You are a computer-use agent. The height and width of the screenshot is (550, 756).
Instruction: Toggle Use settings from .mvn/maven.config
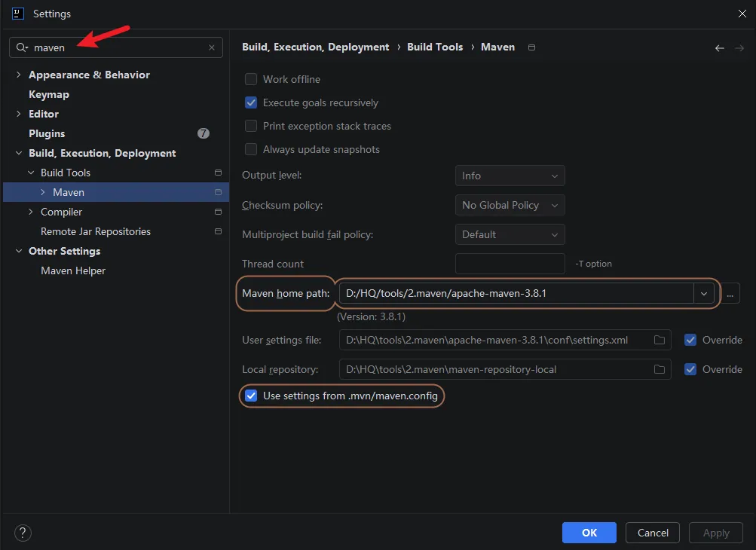[251, 396]
